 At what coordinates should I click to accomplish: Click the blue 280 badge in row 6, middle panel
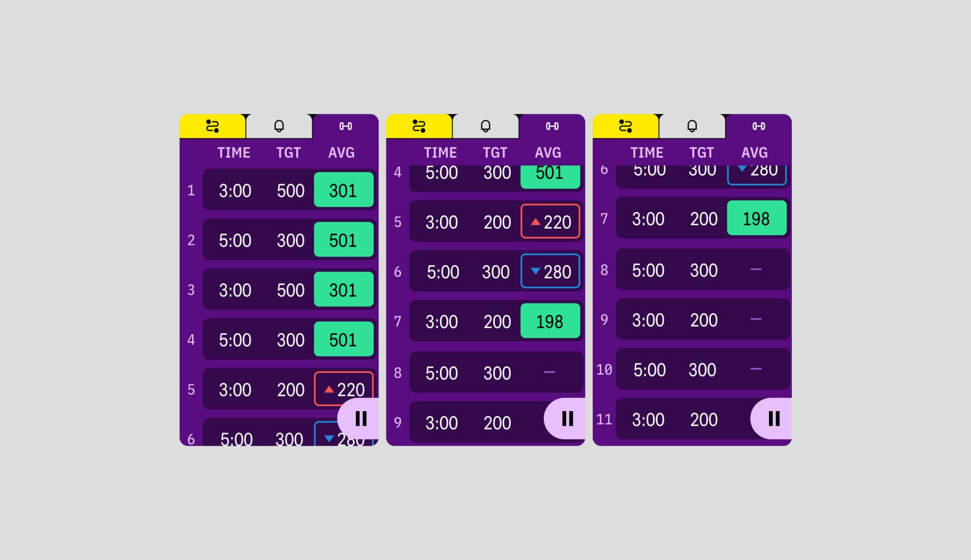point(550,271)
